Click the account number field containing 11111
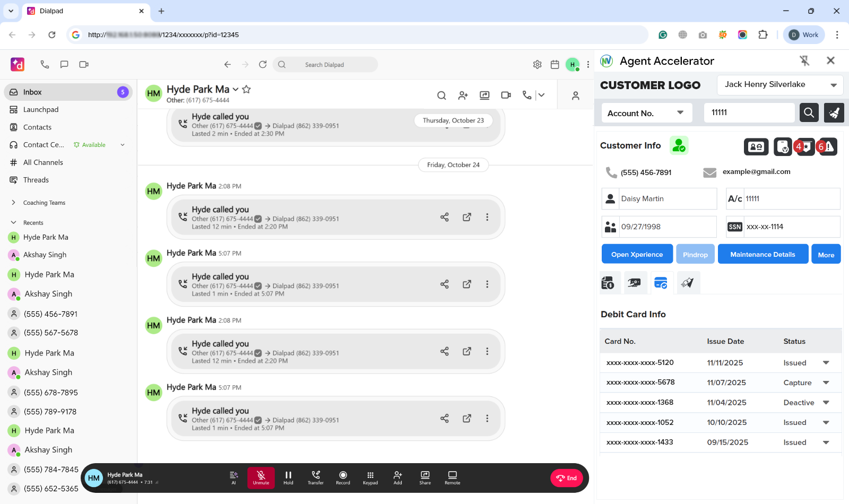 [749, 112]
